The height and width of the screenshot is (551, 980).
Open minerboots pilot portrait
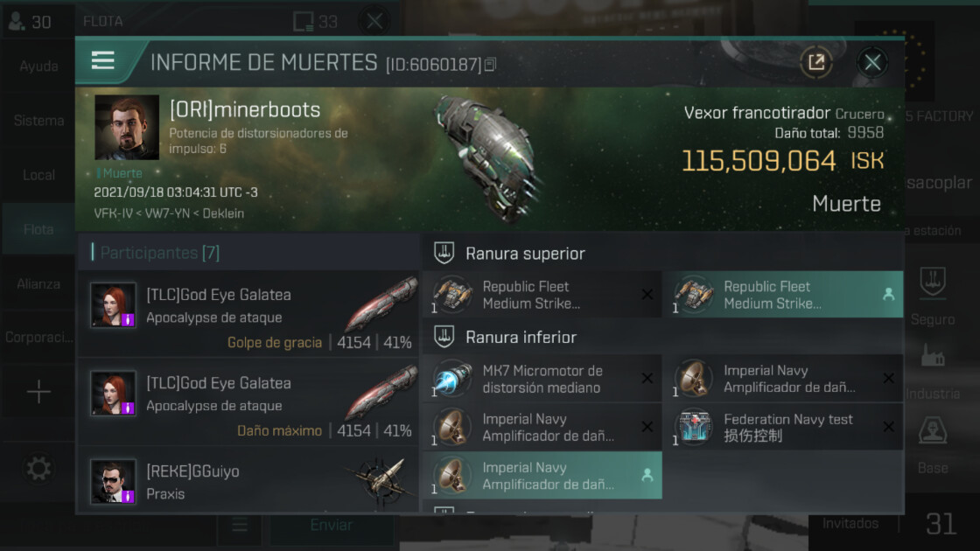127,128
